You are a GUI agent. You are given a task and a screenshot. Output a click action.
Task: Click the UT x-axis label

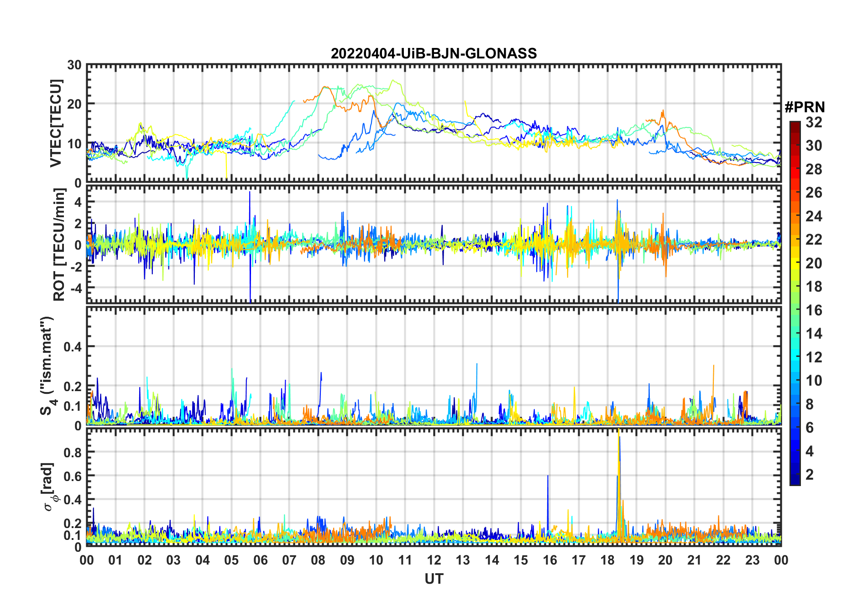[434, 579]
